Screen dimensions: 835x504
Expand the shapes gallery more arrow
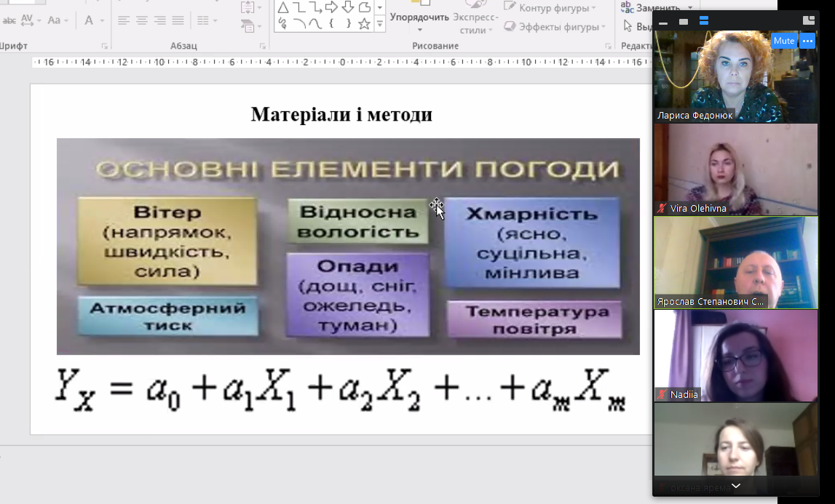(380, 24)
